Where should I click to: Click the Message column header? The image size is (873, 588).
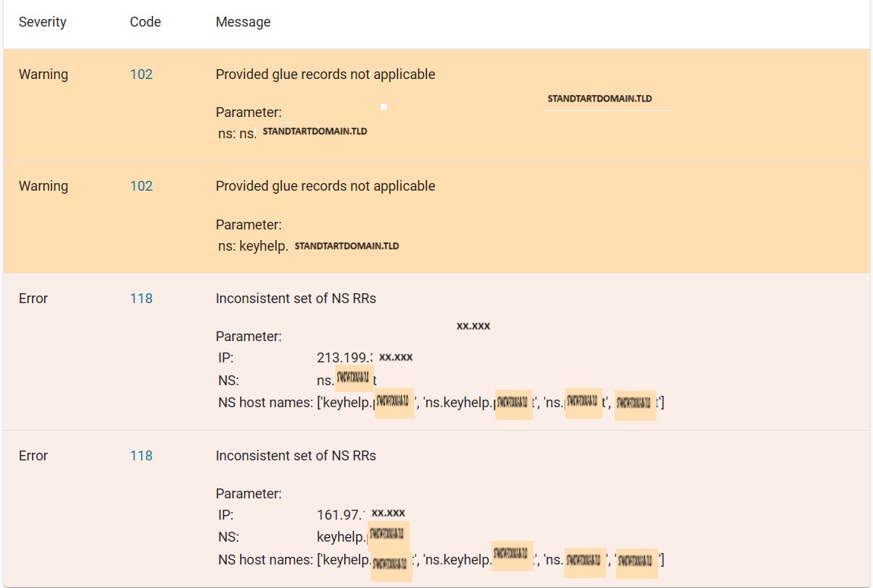click(243, 22)
